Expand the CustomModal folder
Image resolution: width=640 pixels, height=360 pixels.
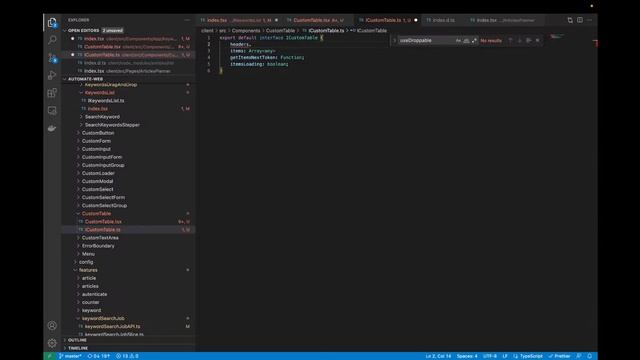click(x=97, y=181)
